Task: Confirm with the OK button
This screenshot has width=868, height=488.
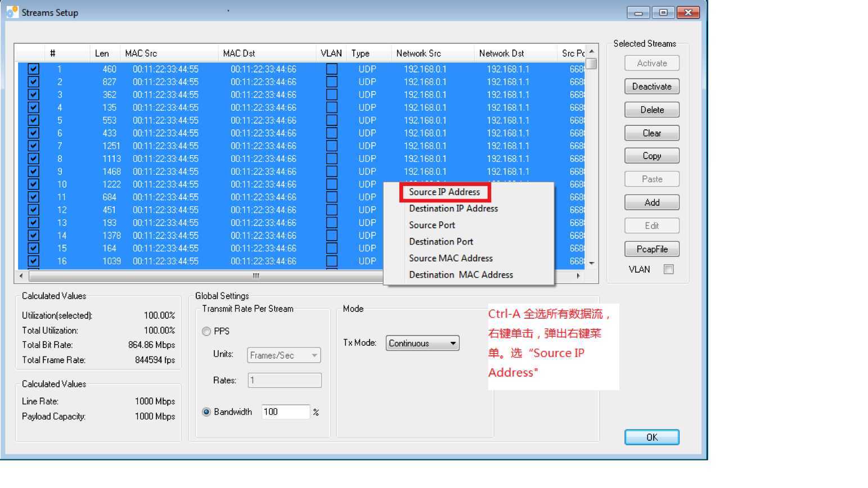Action: click(651, 437)
